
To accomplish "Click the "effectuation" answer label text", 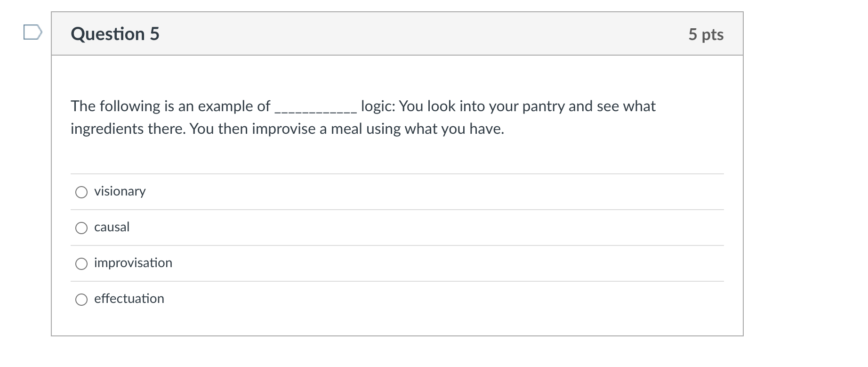I will click(129, 299).
